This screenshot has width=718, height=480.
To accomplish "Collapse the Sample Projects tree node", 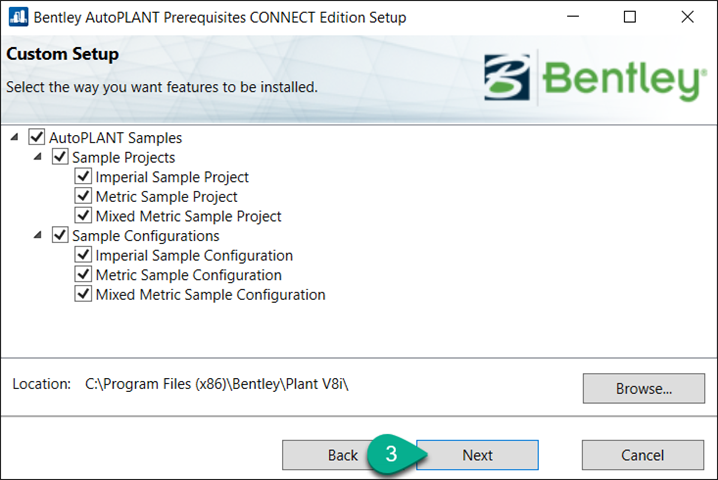I will point(38,157).
